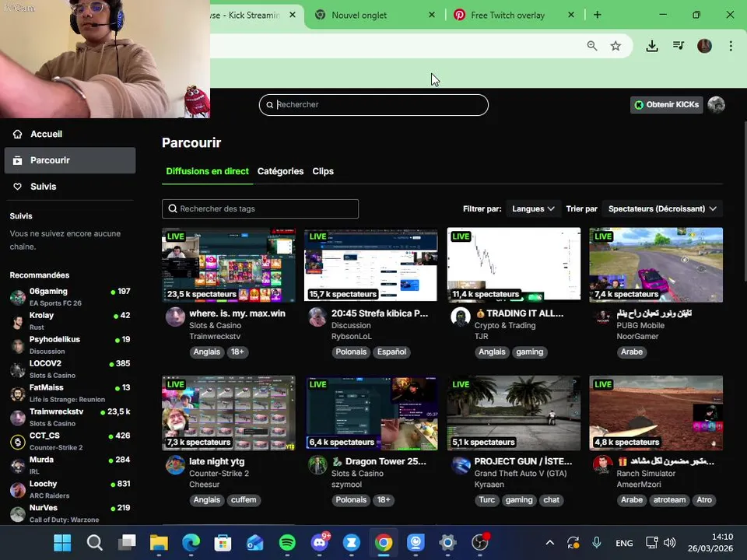Open Kick user avatar menu
747x560 pixels.
[x=716, y=105]
